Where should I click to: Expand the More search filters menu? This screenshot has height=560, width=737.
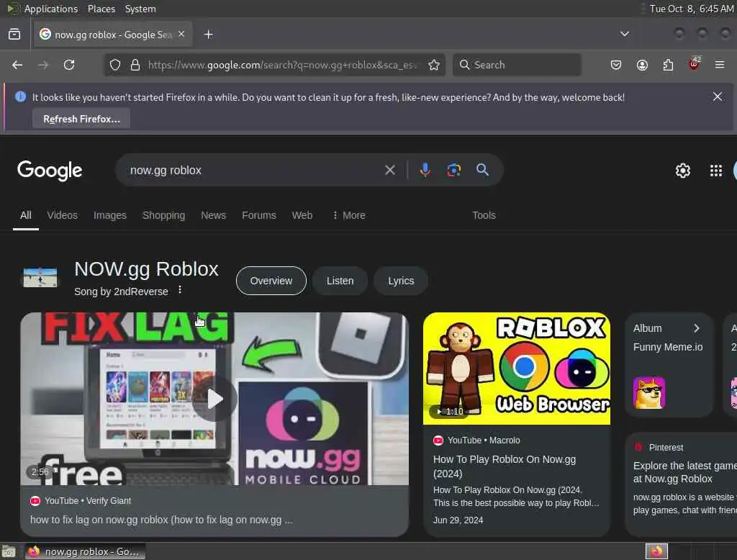click(x=349, y=215)
